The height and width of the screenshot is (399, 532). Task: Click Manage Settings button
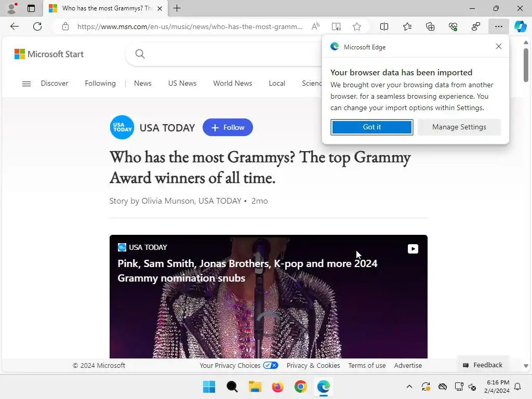[x=459, y=127]
